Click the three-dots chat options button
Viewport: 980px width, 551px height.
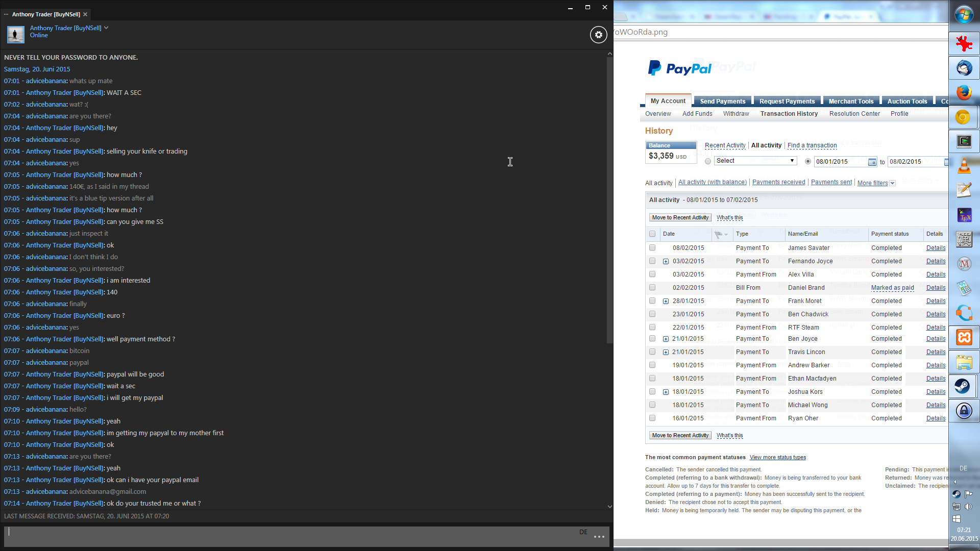point(599,537)
